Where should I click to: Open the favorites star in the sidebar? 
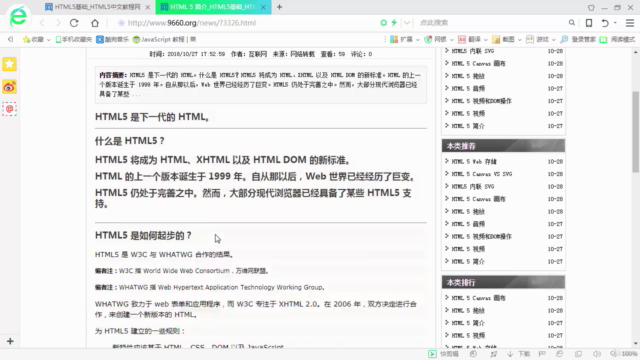tap(9, 64)
